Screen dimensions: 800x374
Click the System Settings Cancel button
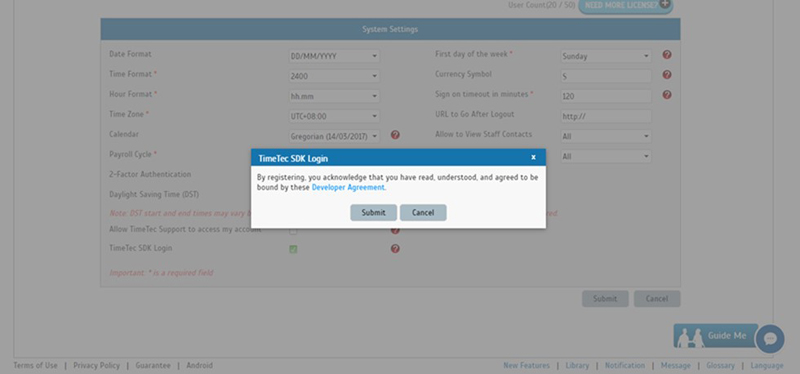click(657, 298)
